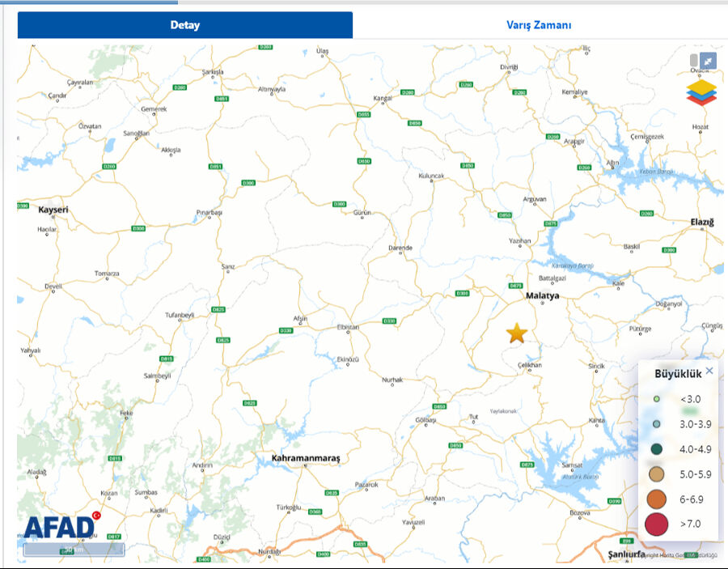Click the gray toggle beside fullscreen button
This screenshot has width=728, height=569.
(693, 61)
